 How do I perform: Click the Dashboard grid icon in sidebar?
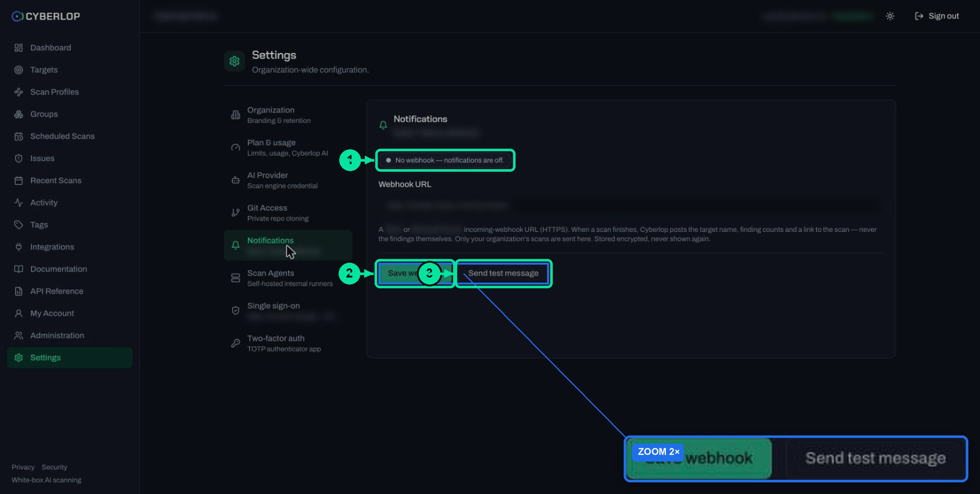pos(18,48)
